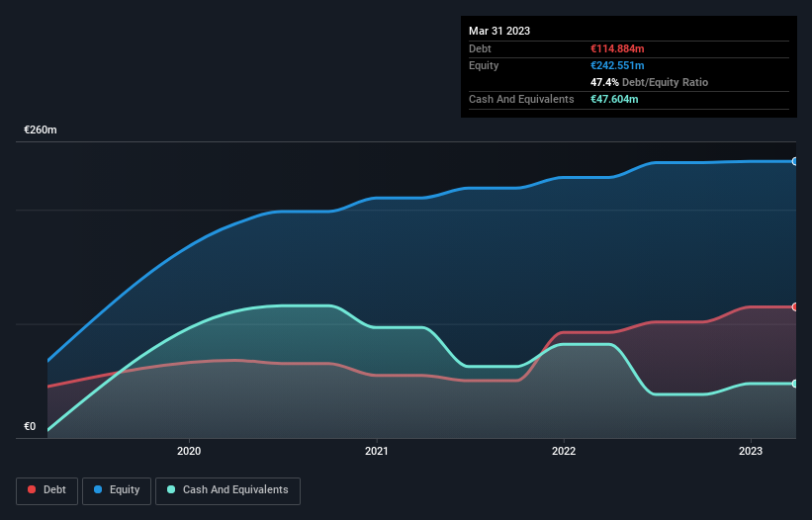Click the €47.604m cash value
The image size is (812, 520).
pos(614,99)
